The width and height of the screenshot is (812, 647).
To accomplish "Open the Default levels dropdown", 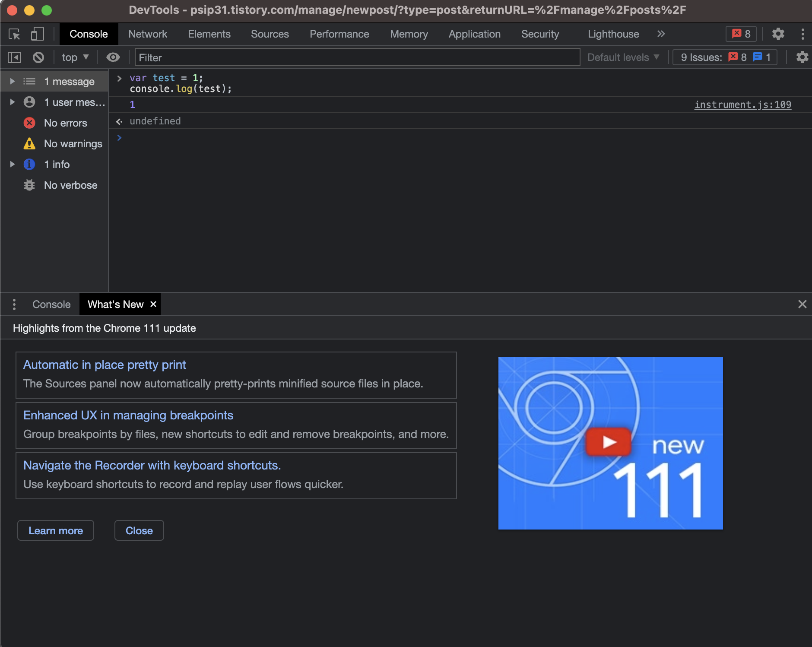I will (x=623, y=57).
